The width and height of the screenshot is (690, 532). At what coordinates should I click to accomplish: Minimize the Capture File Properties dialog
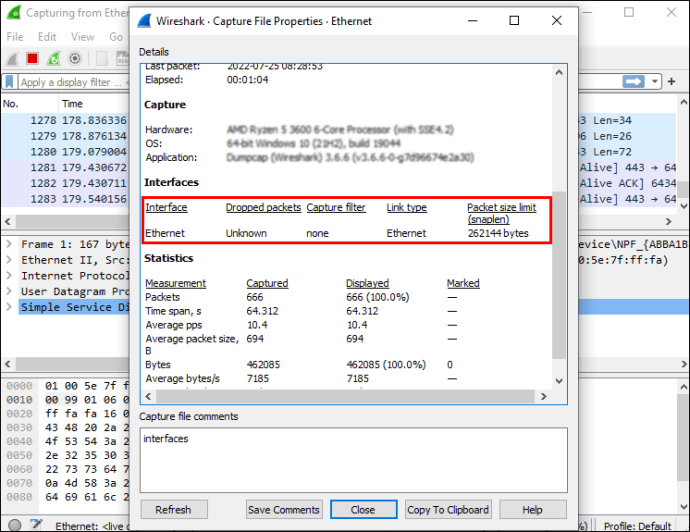click(x=473, y=21)
